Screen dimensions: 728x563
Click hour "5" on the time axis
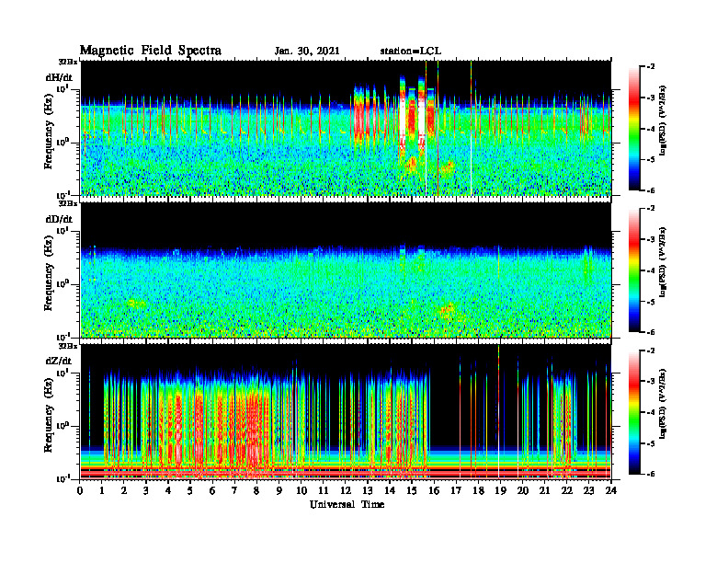190,490
